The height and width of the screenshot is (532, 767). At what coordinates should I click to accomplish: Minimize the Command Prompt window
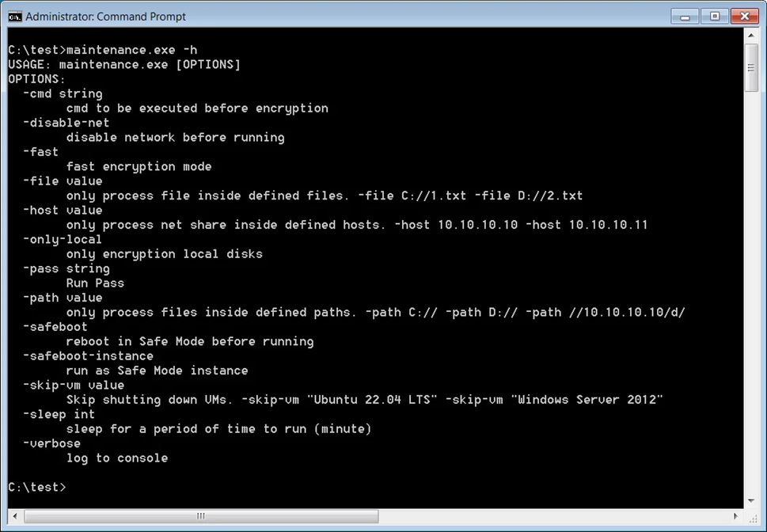(685, 17)
